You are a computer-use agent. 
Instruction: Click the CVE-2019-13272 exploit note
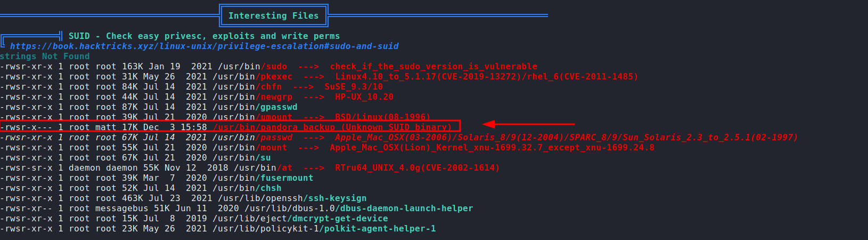486,77
